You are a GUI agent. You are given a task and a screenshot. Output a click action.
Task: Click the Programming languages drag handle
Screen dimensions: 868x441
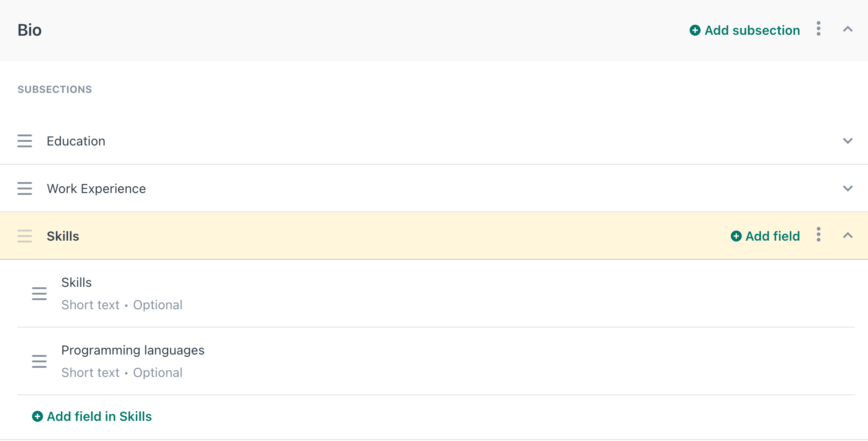(x=39, y=361)
